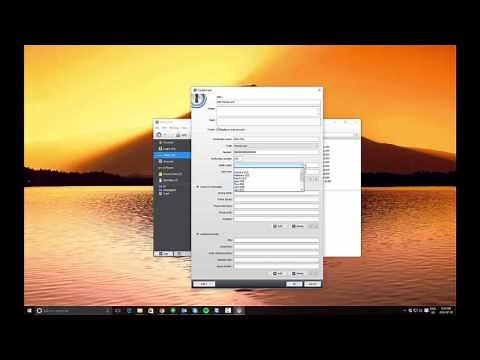This screenshot has width=480, height=360.
Task: Click the Cortana search box on taskbar
Action: [73, 311]
